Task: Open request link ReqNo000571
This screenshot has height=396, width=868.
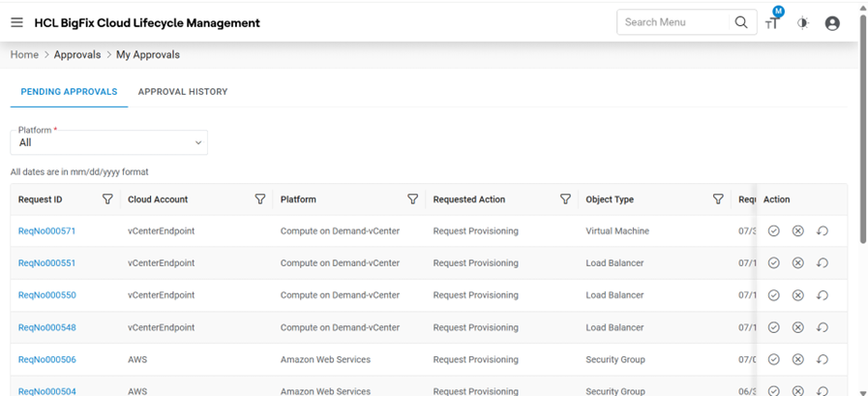Action: tap(46, 231)
